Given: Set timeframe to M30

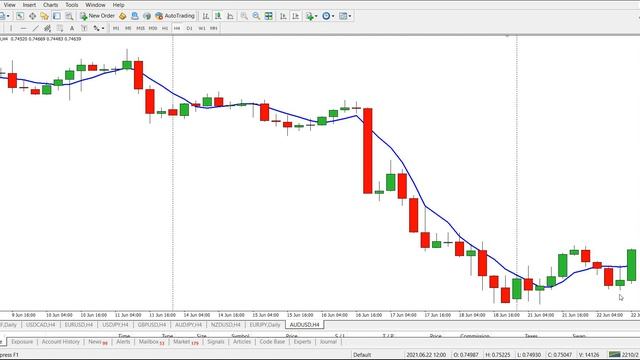Looking at the screenshot, I should (153, 28).
